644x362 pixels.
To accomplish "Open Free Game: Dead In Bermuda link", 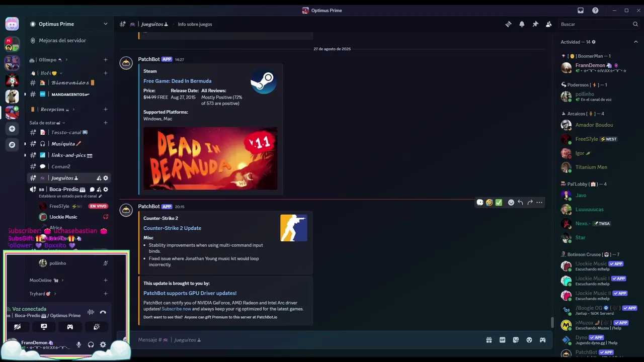I will pyautogui.click(x=177, y=81).
